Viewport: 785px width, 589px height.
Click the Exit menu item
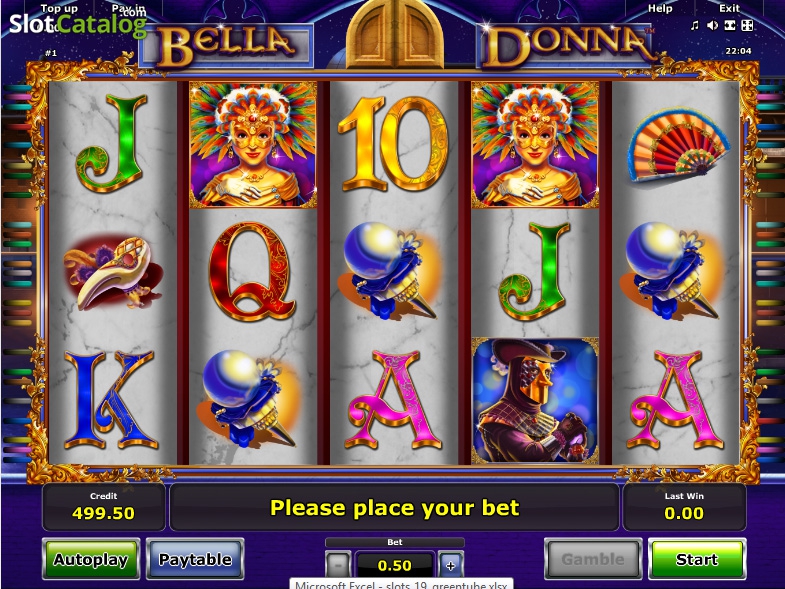point(729,8)
